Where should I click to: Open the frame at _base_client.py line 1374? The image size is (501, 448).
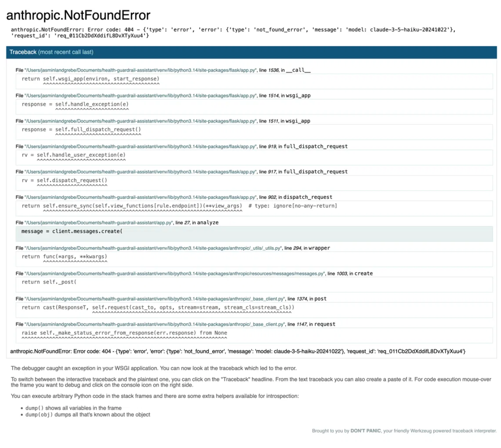click(x=171, y=299)
